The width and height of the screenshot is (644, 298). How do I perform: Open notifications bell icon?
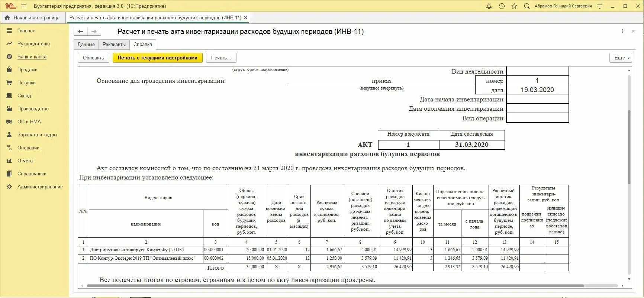pos(489,6)
